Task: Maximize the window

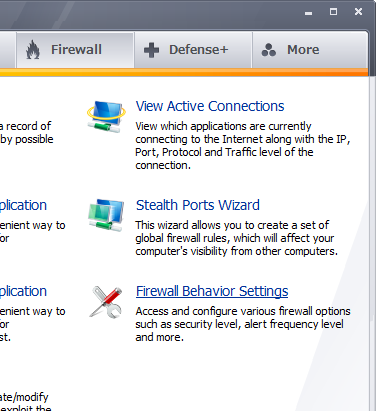Action: coord(333,12)
